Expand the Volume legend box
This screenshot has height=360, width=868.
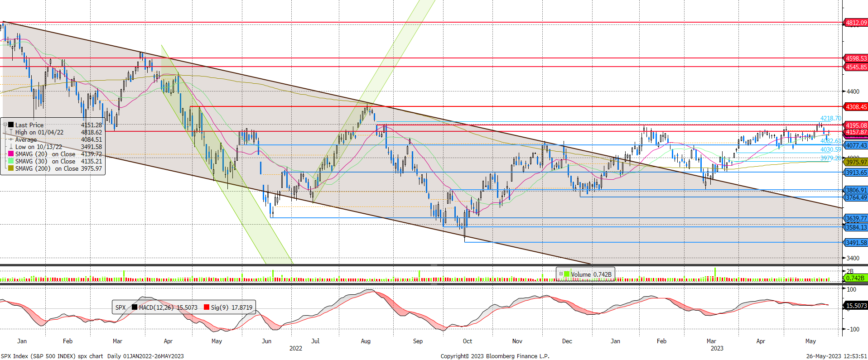[x=561, y=274]
